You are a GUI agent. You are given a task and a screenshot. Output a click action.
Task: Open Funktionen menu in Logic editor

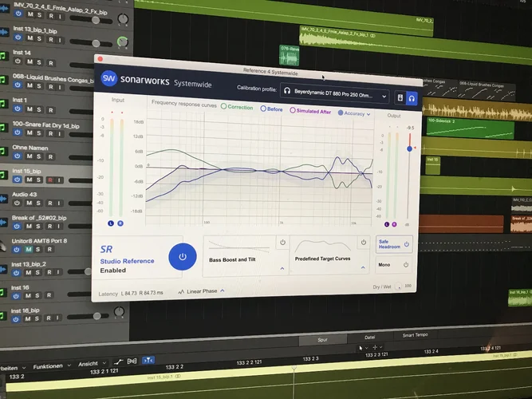point(52,366)
